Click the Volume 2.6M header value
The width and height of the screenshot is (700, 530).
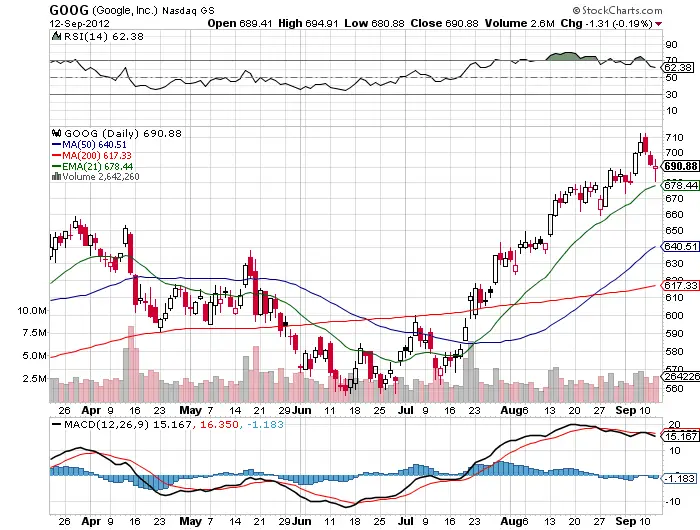[x=520, y=23]
